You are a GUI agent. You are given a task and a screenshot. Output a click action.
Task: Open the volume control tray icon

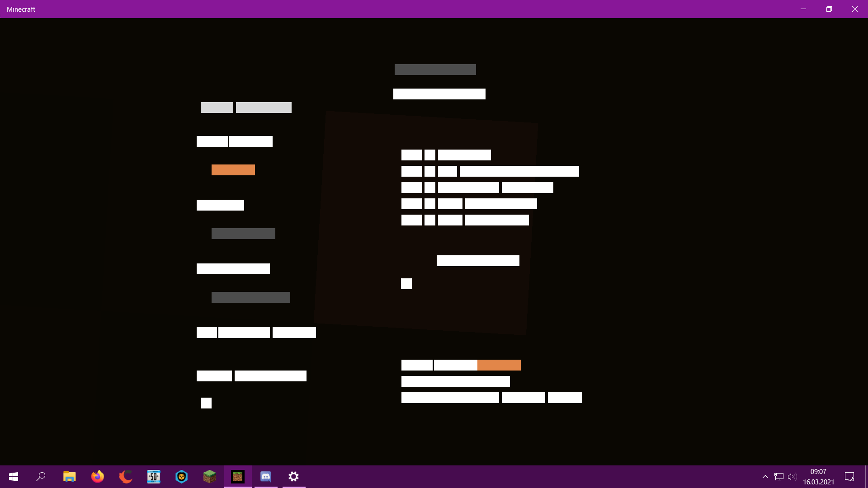click(792, 477)
